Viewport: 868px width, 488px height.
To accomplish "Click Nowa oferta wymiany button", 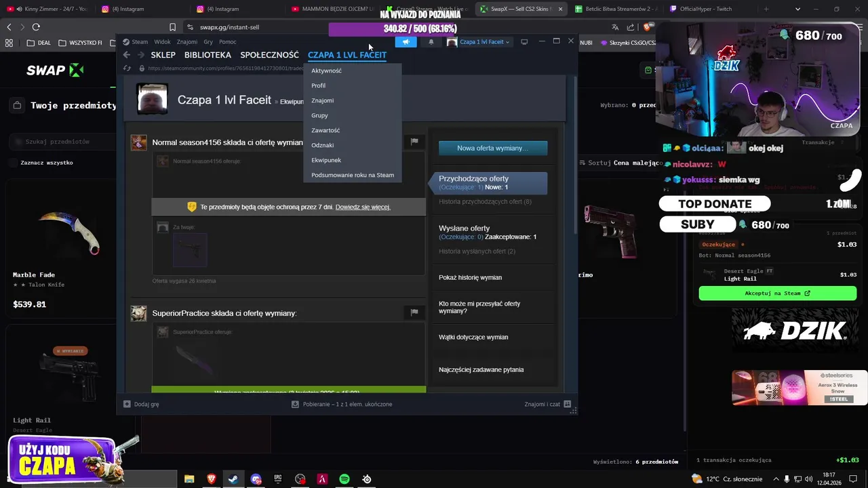I will 493,148.
